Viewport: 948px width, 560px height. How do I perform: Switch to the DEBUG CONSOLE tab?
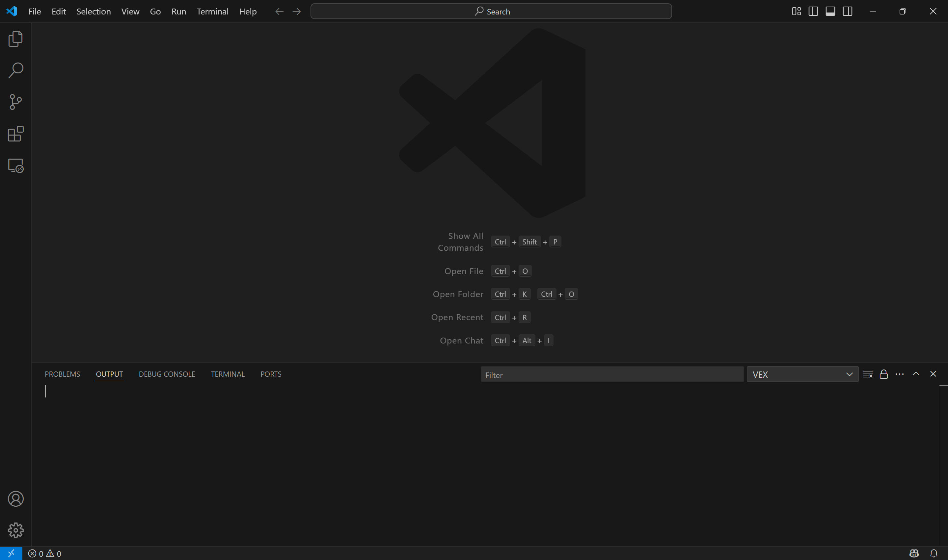click(167, 374)
